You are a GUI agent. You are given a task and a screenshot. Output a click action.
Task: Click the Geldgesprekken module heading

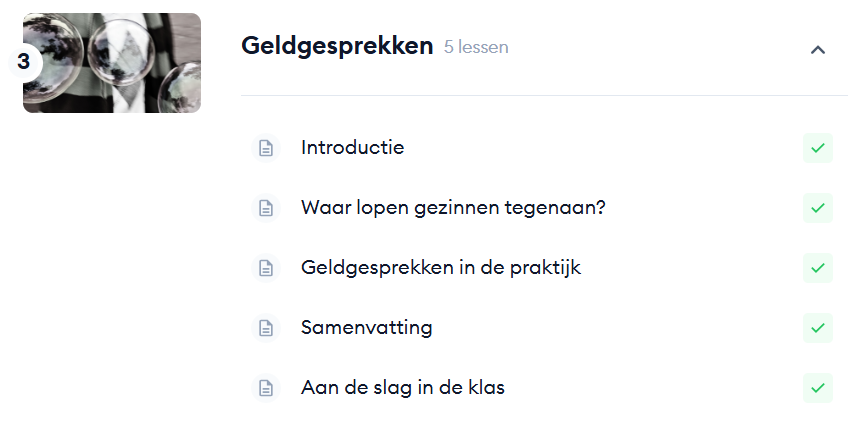click(337, 46)
